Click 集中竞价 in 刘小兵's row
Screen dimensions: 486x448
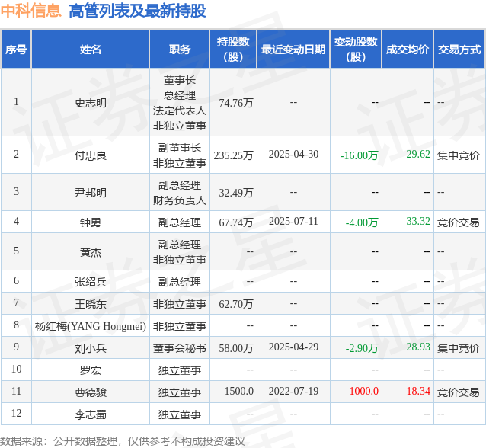click(458, 348)
